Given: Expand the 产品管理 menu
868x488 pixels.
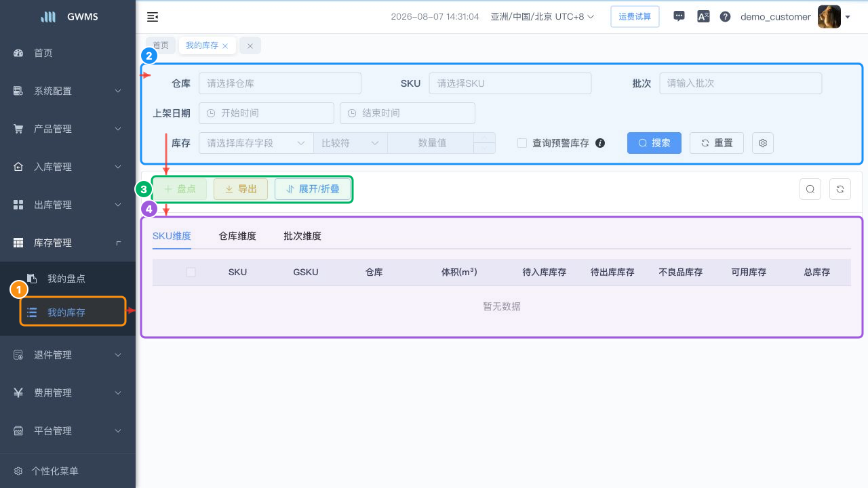Looking at the screenshot, I should point(68,129).
